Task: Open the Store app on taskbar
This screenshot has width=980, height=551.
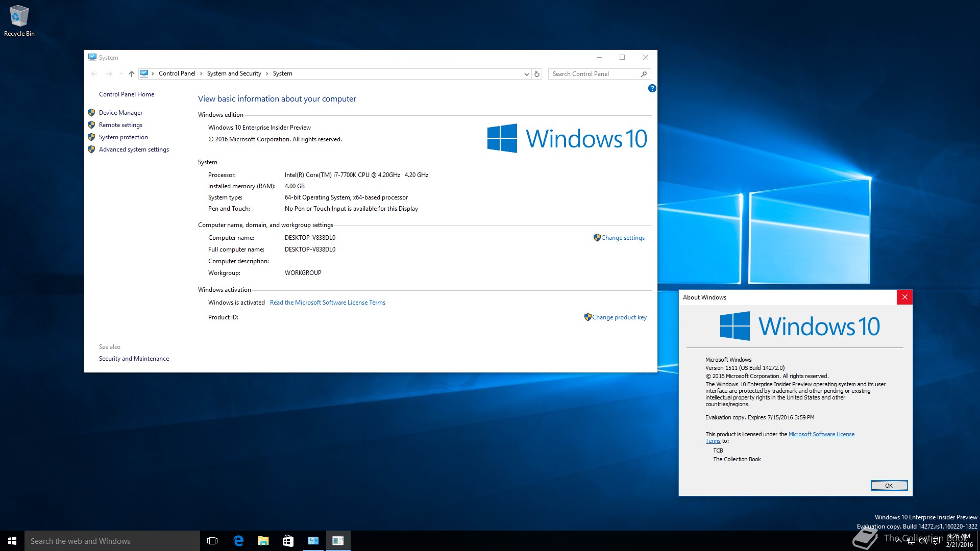Action: tap(288, 541)
